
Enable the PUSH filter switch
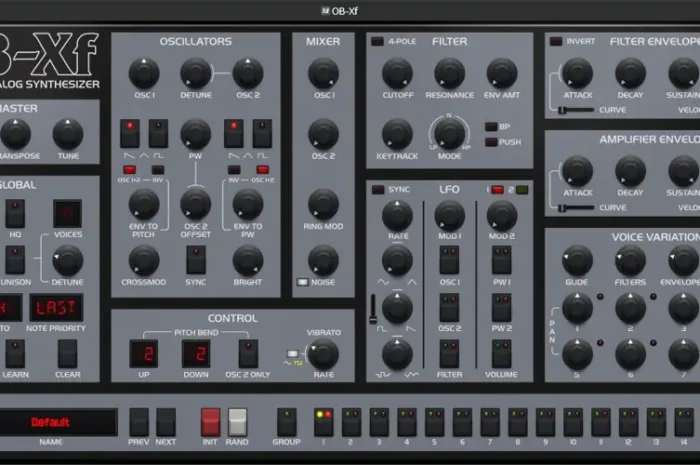[x=491, y=142]
